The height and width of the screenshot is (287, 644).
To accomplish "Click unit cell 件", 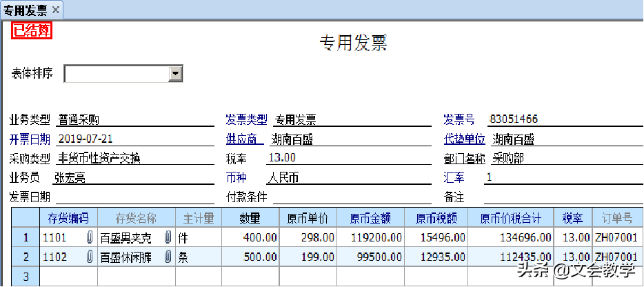I will 199,237.
